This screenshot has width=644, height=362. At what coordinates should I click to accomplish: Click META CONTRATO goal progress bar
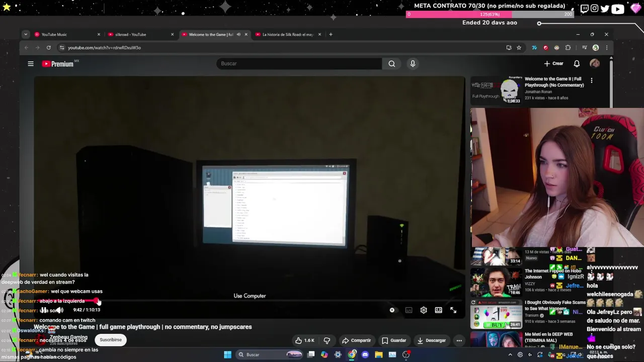(490, 15)
